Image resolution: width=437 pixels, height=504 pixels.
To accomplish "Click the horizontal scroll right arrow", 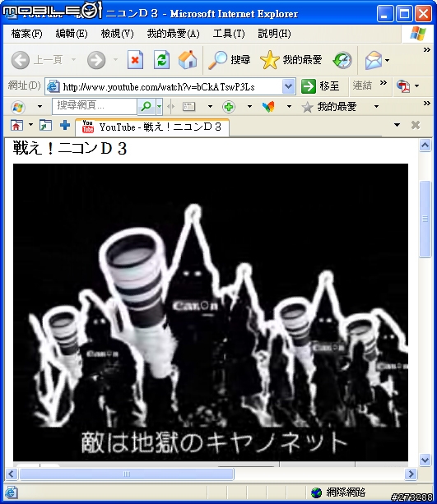I will [411, 474].
